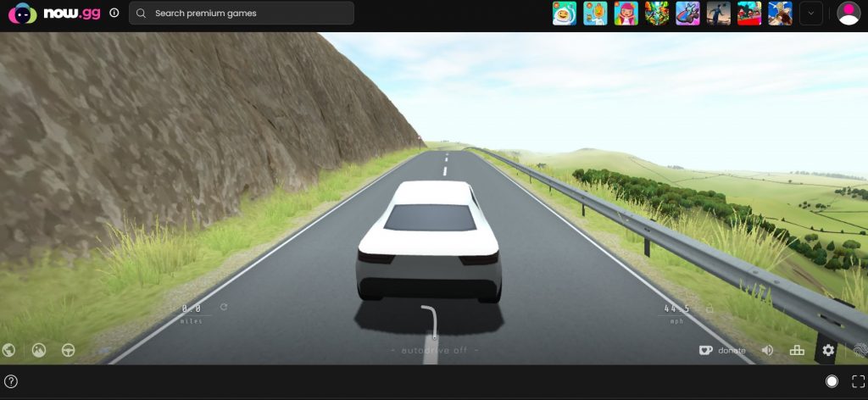
Task: Click the help question mark icon
Action: pyautogui.click(x=11, y=381)
